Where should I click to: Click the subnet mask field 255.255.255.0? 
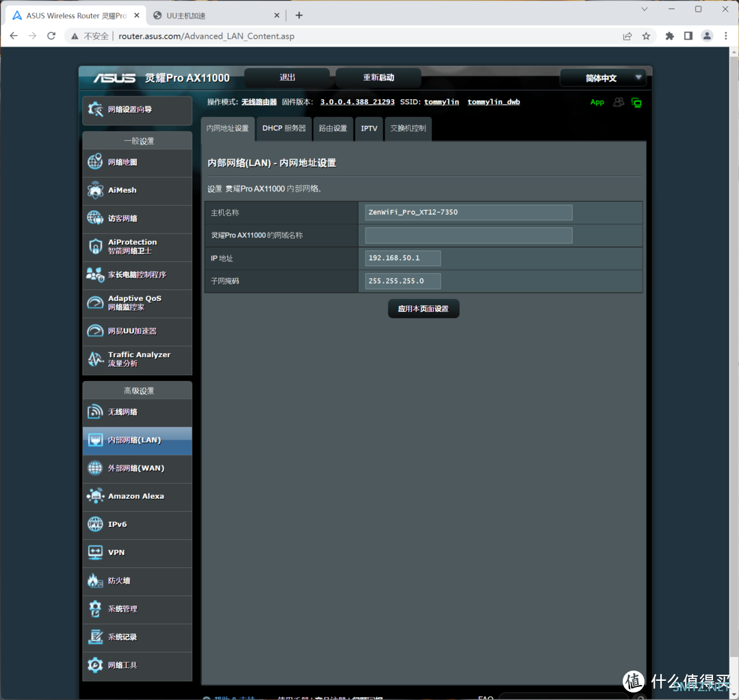click(402, 281)
